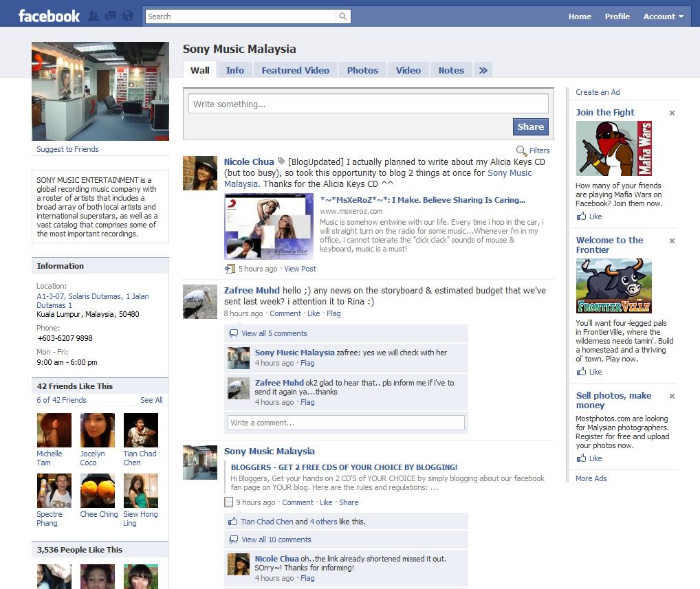Go to Home in top navigation
700x589 pixels.
coord(580,16)
